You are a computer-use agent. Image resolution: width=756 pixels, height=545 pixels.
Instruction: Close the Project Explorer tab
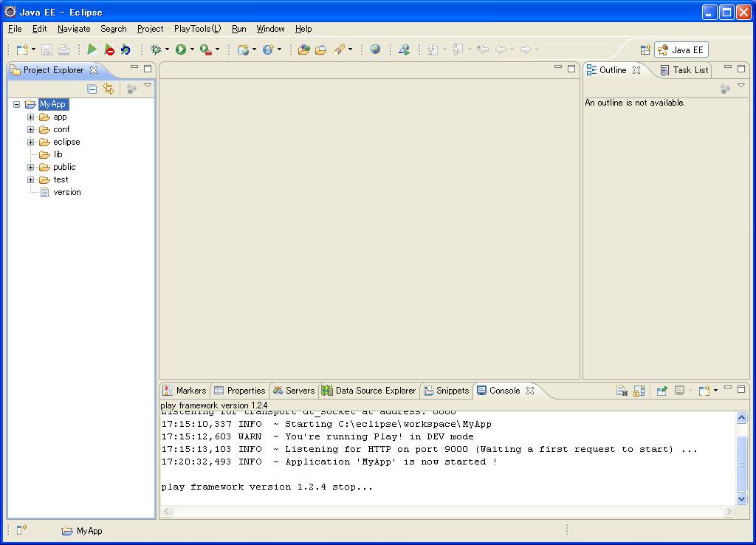[94, 70]
